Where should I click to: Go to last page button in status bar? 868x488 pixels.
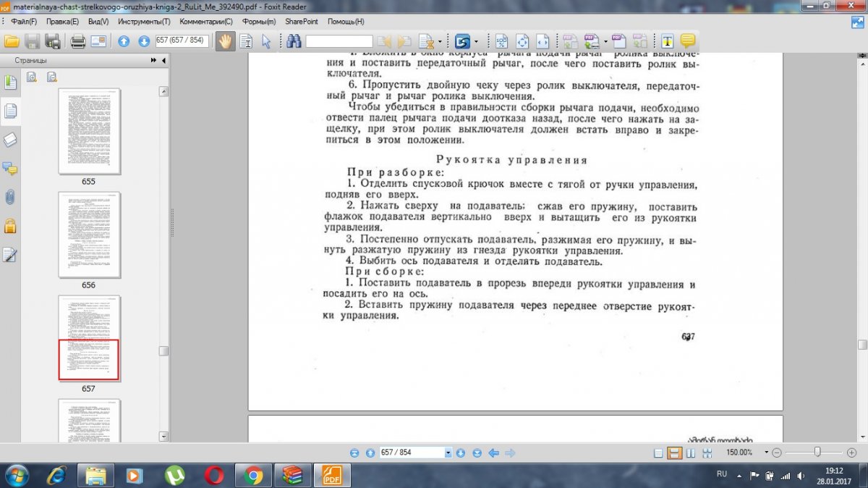477,453
